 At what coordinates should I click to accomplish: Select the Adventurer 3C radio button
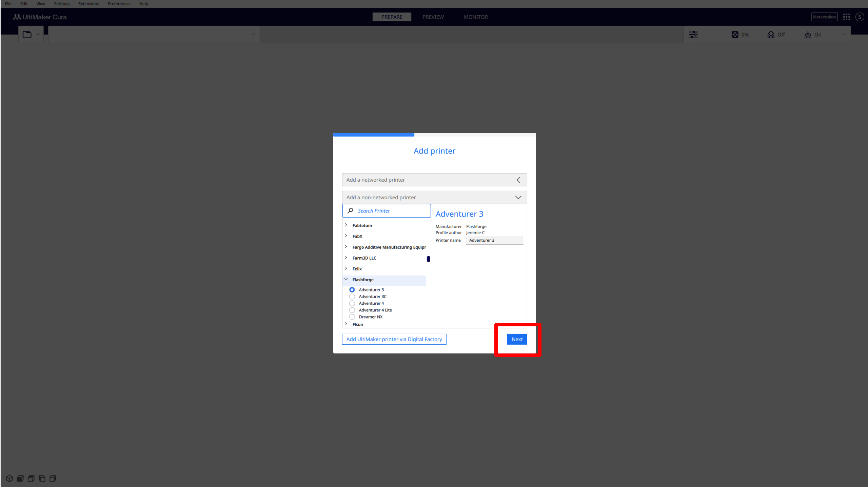[352, 296]
